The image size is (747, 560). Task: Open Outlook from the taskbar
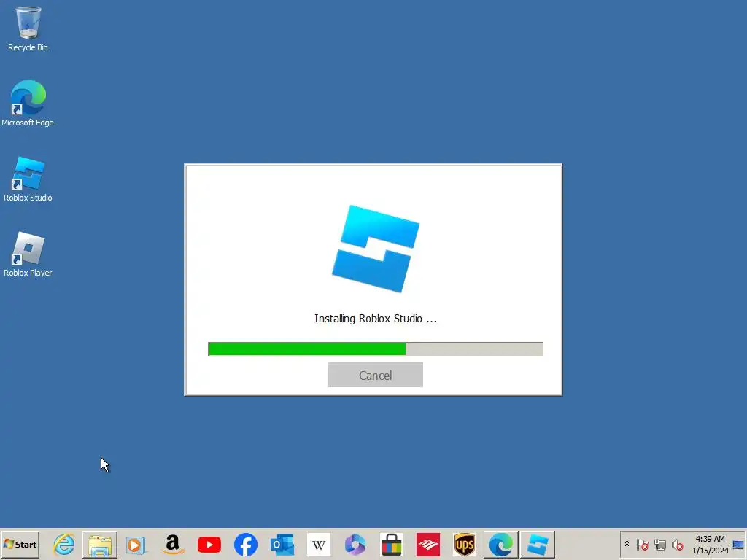pyautogui.click(x=282, y=544)
